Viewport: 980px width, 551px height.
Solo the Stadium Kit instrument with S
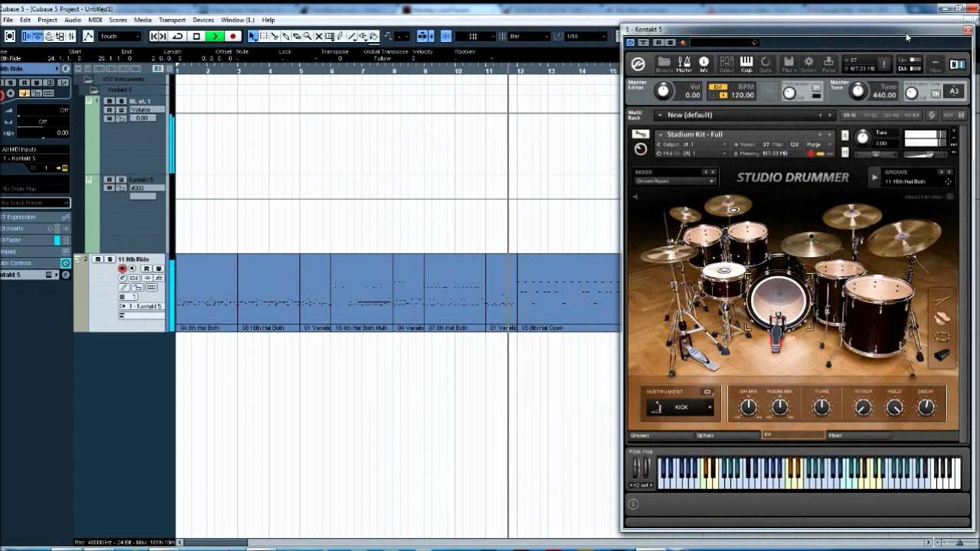click(845, 135)
